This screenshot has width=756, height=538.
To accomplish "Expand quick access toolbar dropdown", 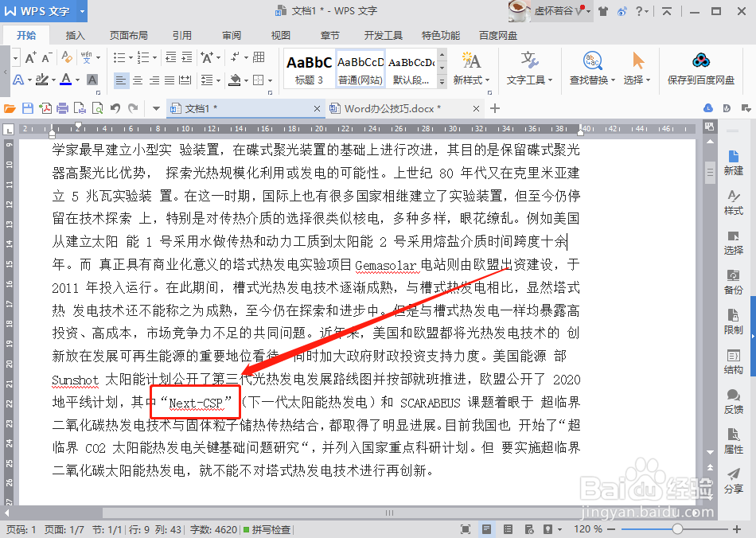I will [x=156, y=108].
